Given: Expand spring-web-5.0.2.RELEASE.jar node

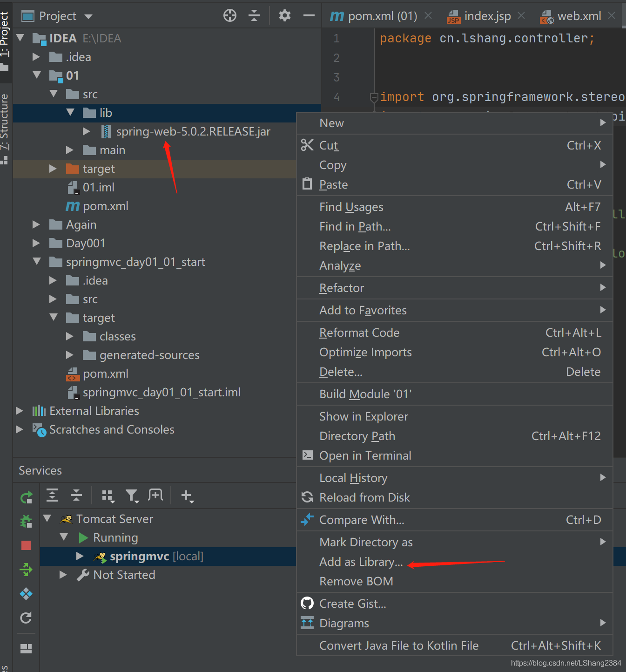Looking at the screenshot, I should click(x=86, y=131).
